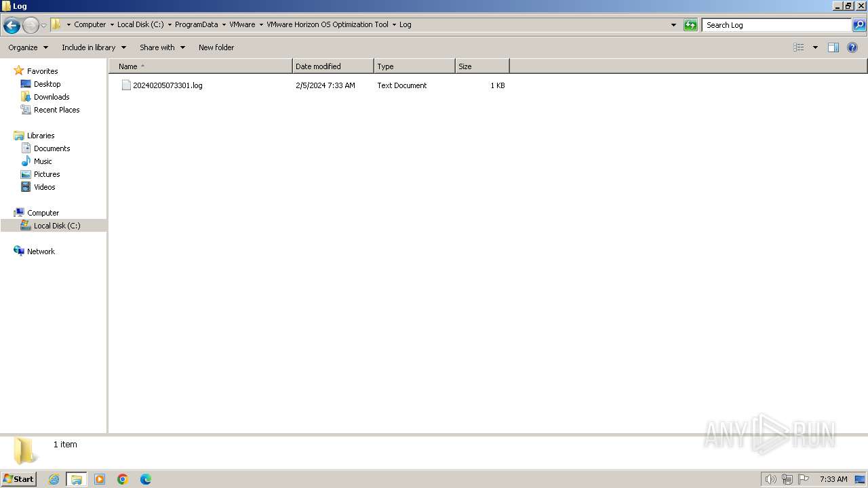Select Recent Places under Favorites

(x=56, y=110)
